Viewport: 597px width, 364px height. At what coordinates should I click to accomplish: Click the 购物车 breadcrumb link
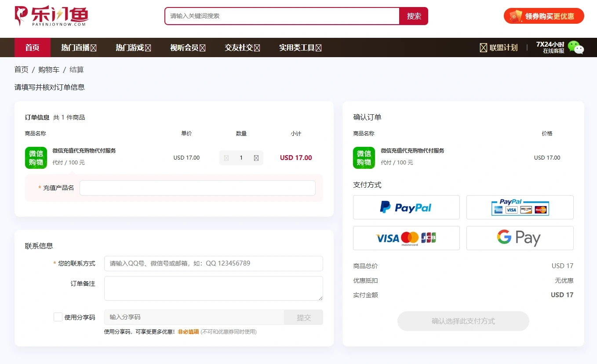pos(49,69)
